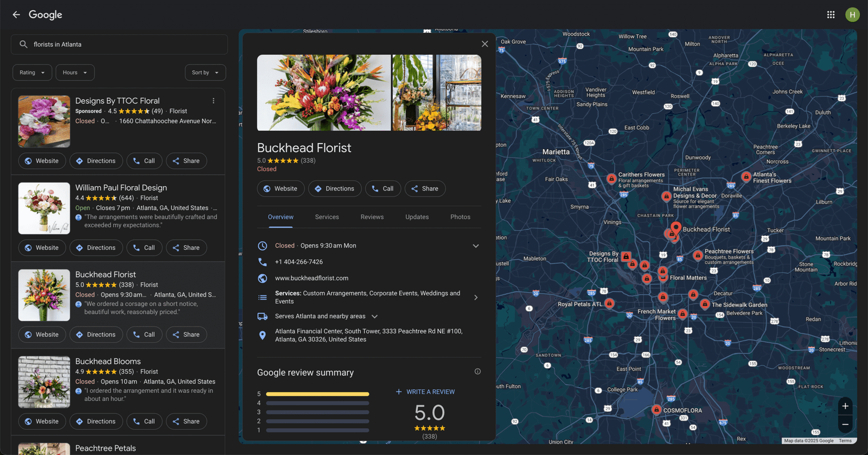Screen dimensions: 868x455
Task: Open Buckhead Blooms listing title
Action: 108,362
